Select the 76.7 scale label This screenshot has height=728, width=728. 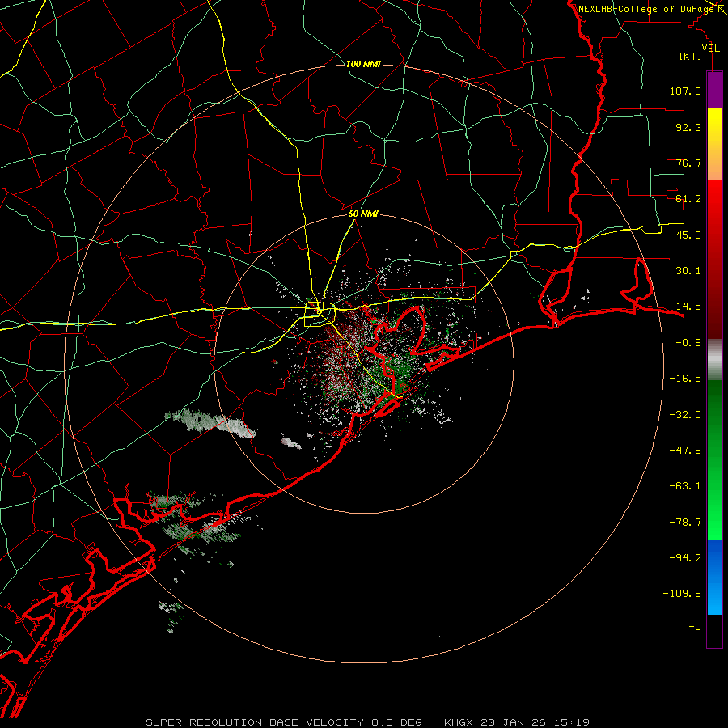pos(688,163)
